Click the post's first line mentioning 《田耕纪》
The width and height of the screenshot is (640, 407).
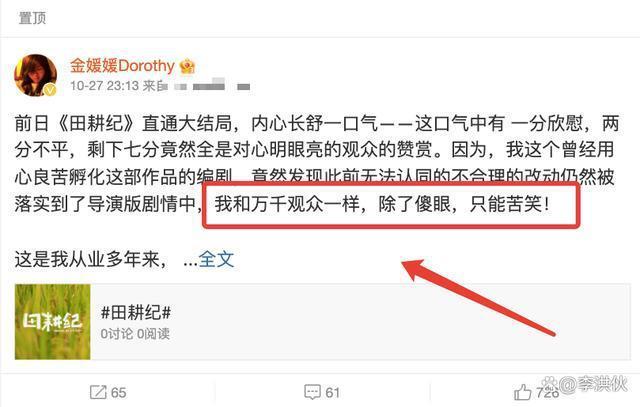[x=317, y=123]
